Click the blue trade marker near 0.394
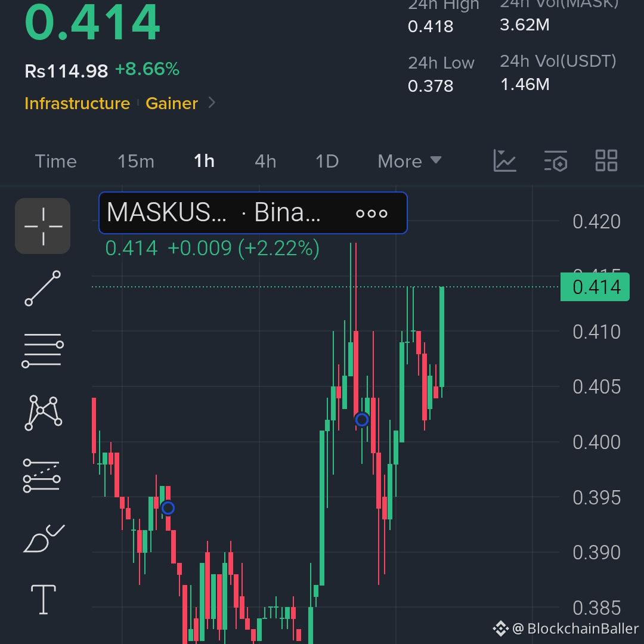The image size is (644, 644). point(168,508)
